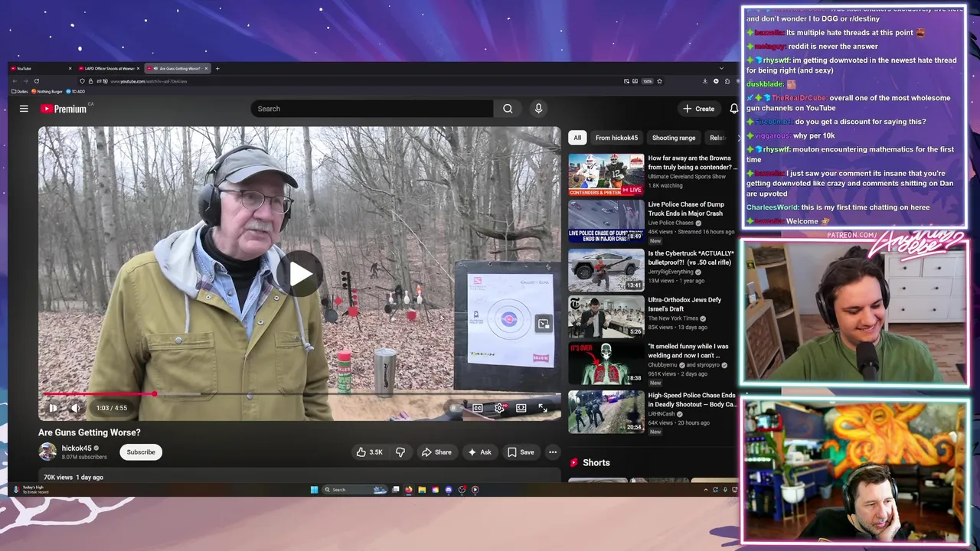Enter fullscreen in the video player
Viewport: 980px width, 551px height.
point(543,408)
